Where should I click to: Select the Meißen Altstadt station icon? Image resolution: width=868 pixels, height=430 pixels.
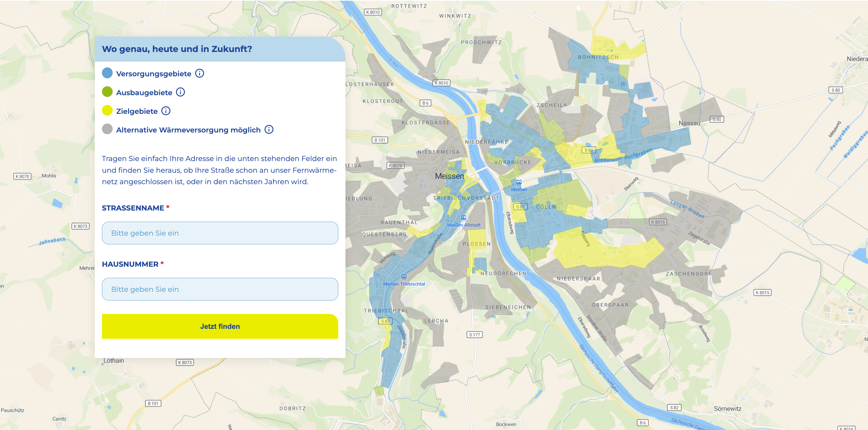464,218
